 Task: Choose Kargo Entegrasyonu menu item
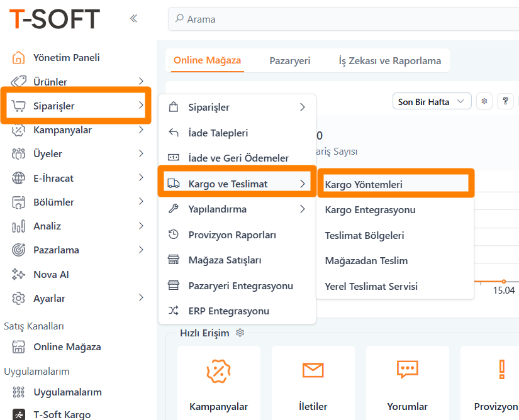tap(370, 210)
